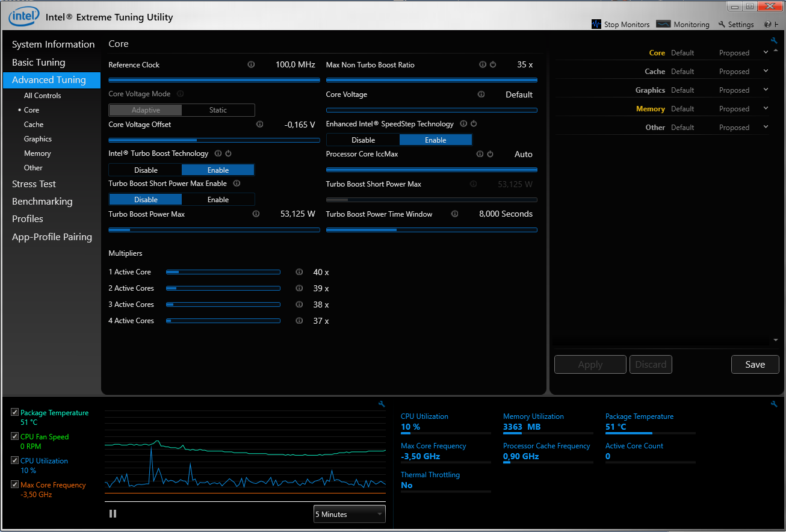
Task: Toggle the CPU Fan Speed checkbox
Action: pyautogui.click(x=15, y=437)
